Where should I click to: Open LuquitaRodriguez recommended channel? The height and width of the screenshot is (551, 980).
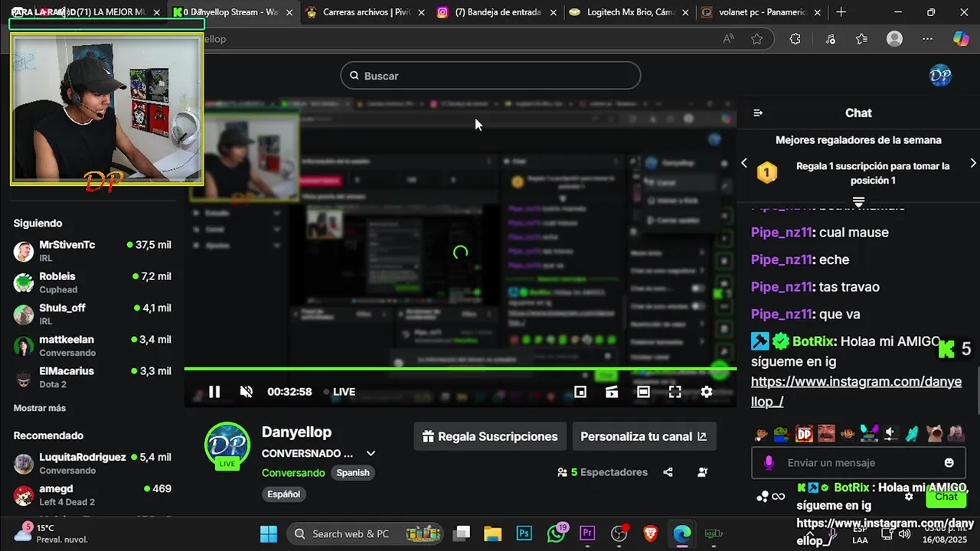[92, 463]
